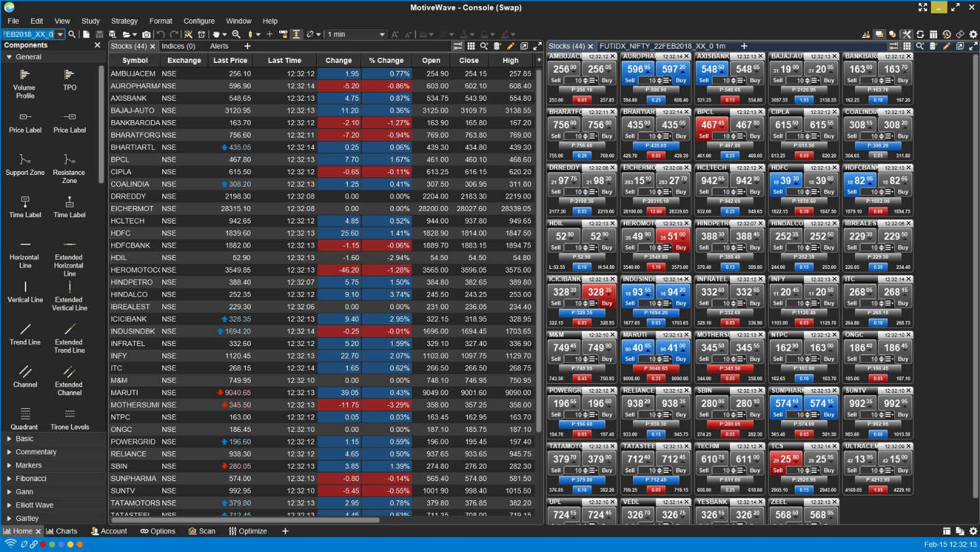Close the AXISBANK trade tile

point(760,57)
